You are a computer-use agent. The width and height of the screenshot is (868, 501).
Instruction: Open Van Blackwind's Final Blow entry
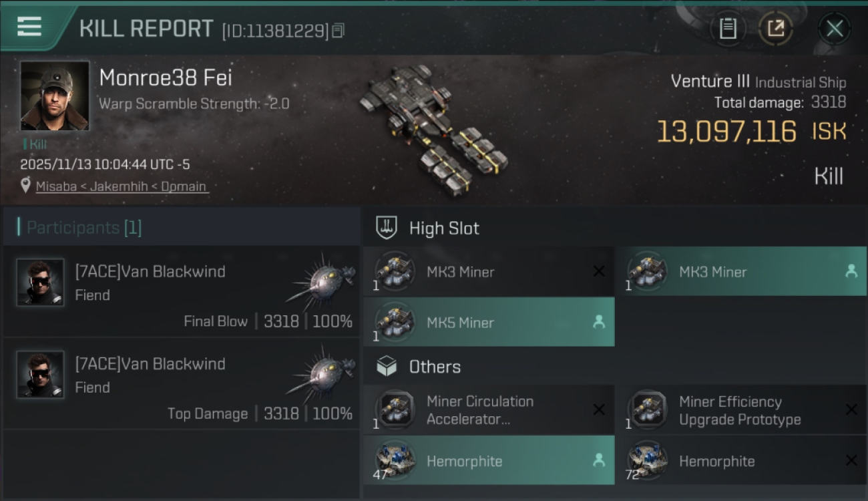pyautogui.click(x=182, y=292)
